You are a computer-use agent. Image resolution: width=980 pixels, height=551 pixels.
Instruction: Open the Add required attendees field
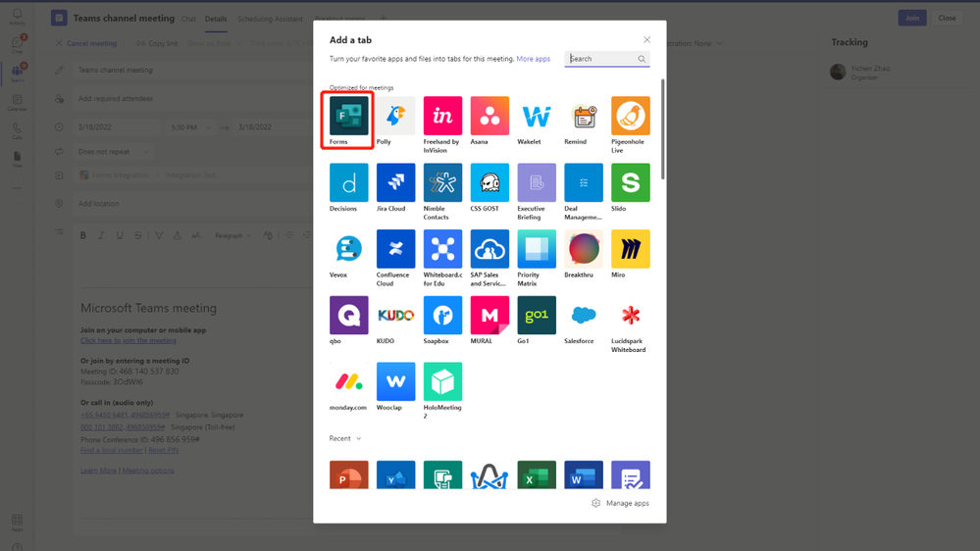(x=192, y=99)
